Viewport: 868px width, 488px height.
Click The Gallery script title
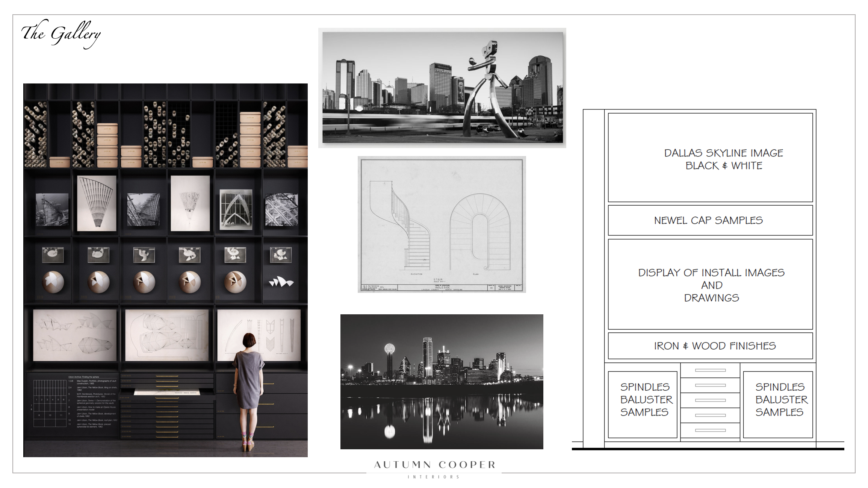point(61,34)
